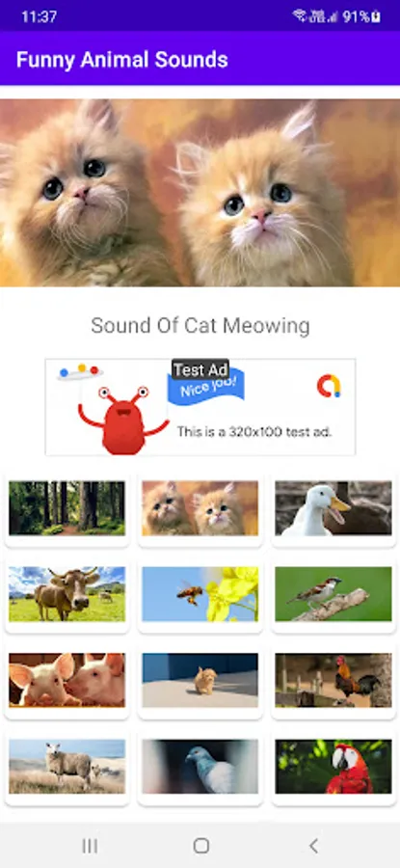Click the AdMob logo icon in ad
400x868 pixels.
(329, 386)
